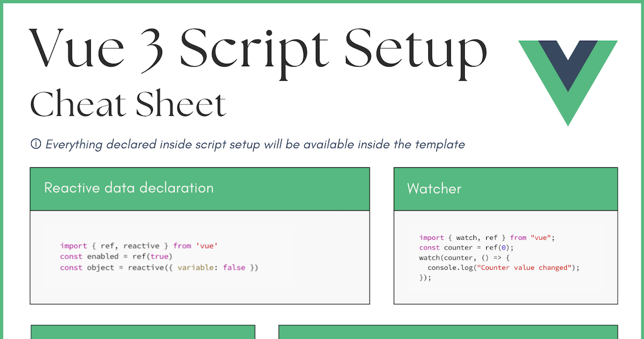Select the 'false' keyword in the reactive object
This screenshot has width=644, height=339.
[x=234, y=267]
